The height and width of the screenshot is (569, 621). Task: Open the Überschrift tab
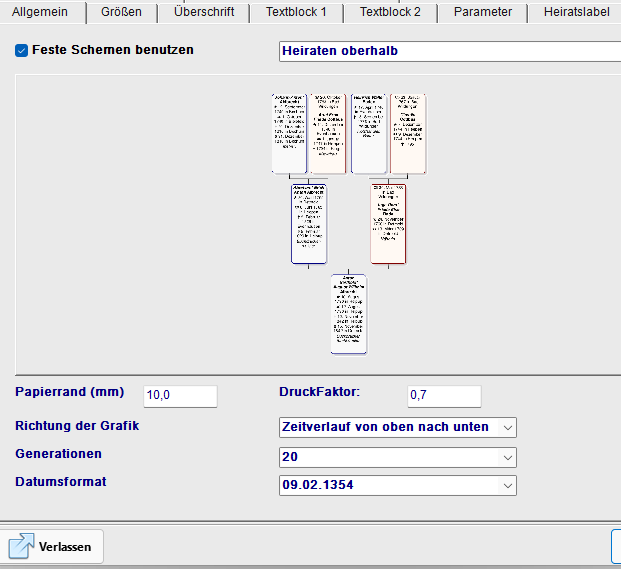click(204, 12)
